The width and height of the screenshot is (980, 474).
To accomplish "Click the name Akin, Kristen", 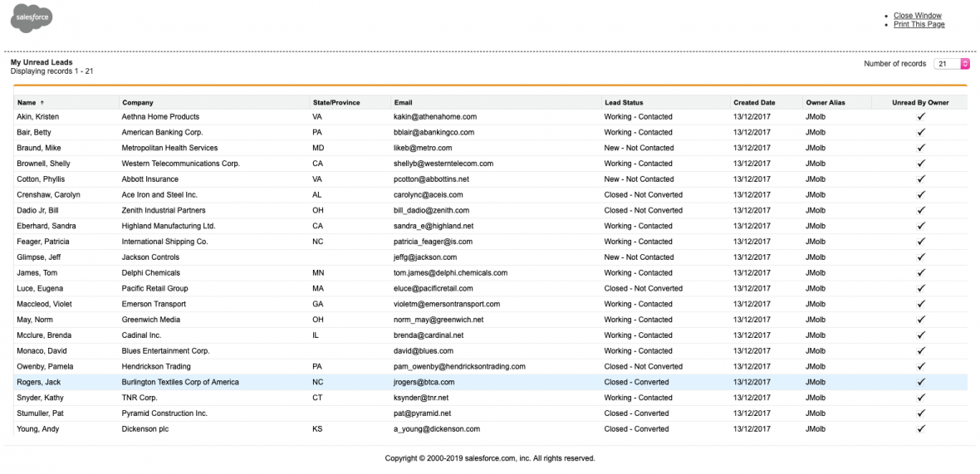I will [37, 117].
